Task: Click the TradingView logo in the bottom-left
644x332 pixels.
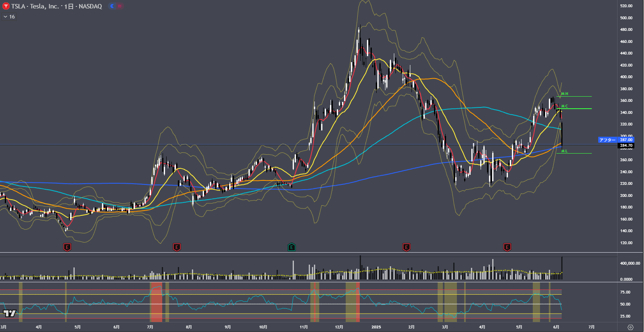Action: (9, 313)
